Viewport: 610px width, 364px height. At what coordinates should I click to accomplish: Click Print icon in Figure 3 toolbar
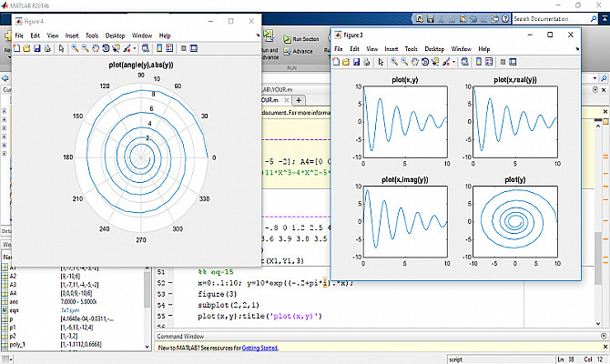click(x=366, y=62)
